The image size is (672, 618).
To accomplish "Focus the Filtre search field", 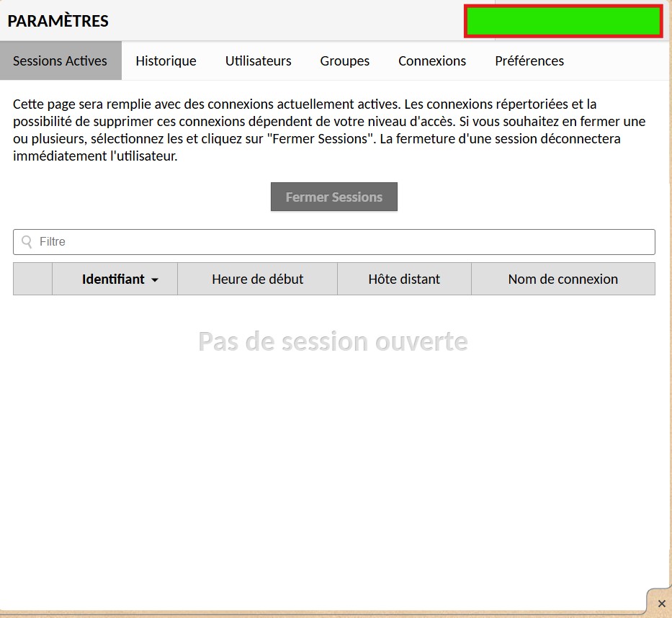I will [x=334, y=242].
